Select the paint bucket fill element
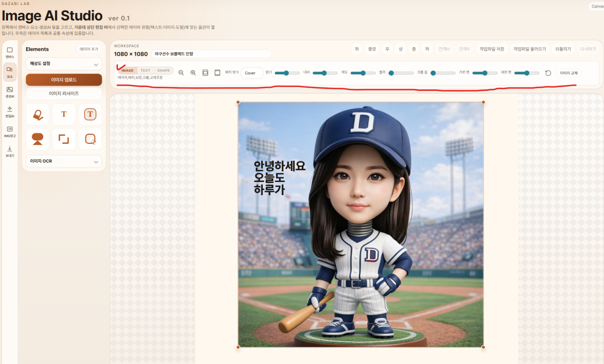Viewport: 604px width, 364px height. [38, 114]
